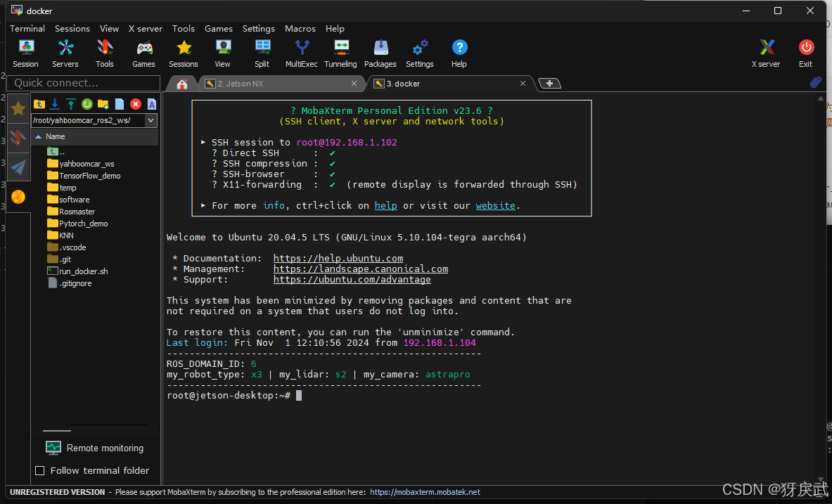
Task: Open the X server menu
Action: pos(146,29)
